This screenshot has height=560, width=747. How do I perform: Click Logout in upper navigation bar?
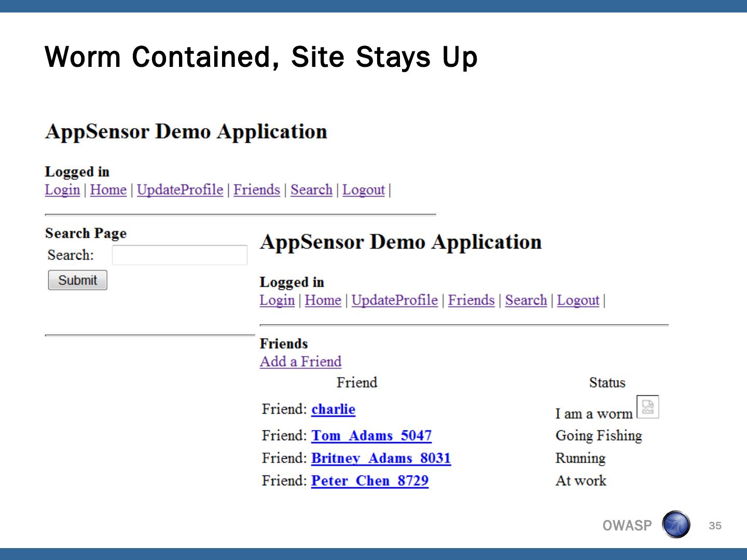[363, 190]
